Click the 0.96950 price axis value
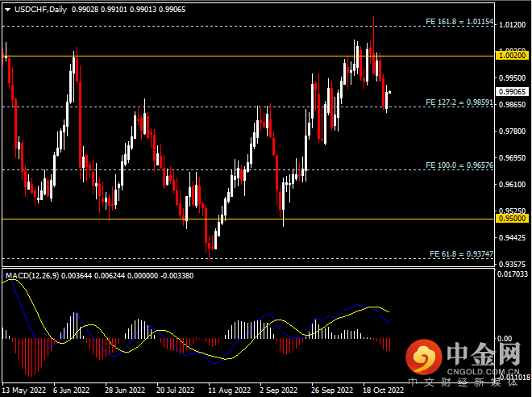Image resolution: width=532 pixels, height=397 pixels. pos(513,158)
